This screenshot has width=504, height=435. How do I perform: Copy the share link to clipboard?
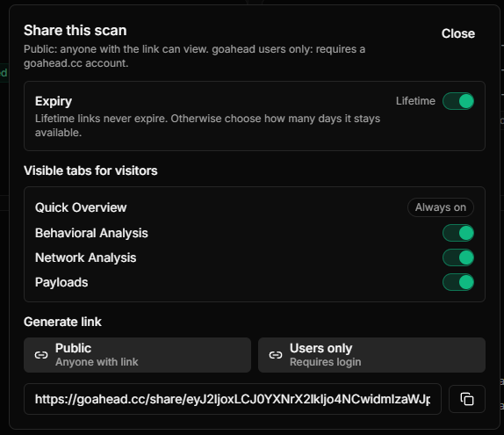(467, 399)
